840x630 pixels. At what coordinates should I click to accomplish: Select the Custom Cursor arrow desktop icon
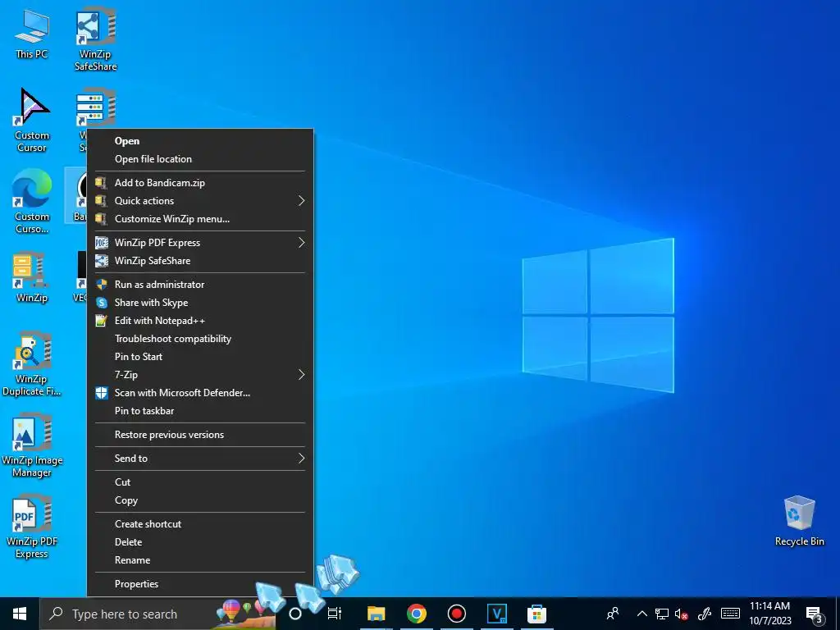coord(32,120)
